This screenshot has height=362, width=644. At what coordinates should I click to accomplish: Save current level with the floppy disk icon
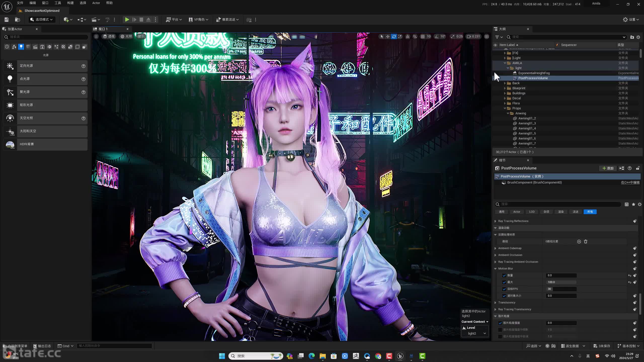click(7, 20)
